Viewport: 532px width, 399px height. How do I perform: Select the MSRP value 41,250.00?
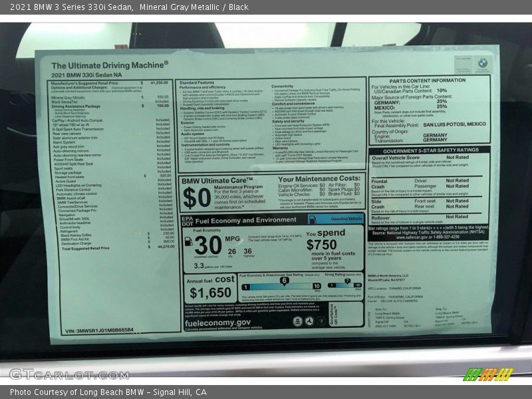pos(159,82)
